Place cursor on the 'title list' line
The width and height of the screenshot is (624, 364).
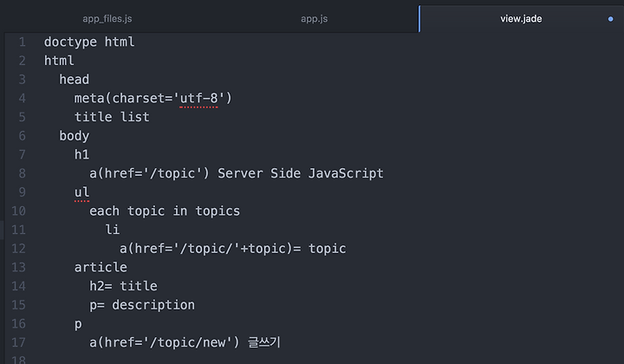point(112,117)
